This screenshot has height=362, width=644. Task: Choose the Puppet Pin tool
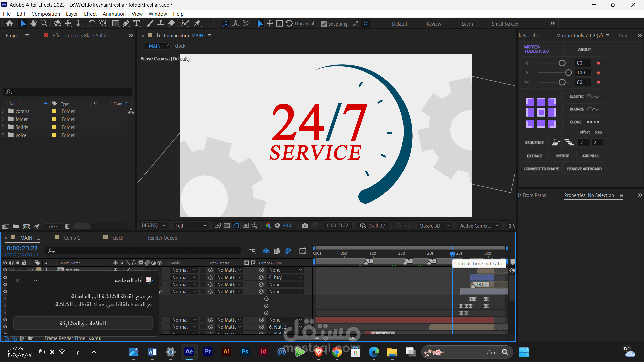[197, 23]
